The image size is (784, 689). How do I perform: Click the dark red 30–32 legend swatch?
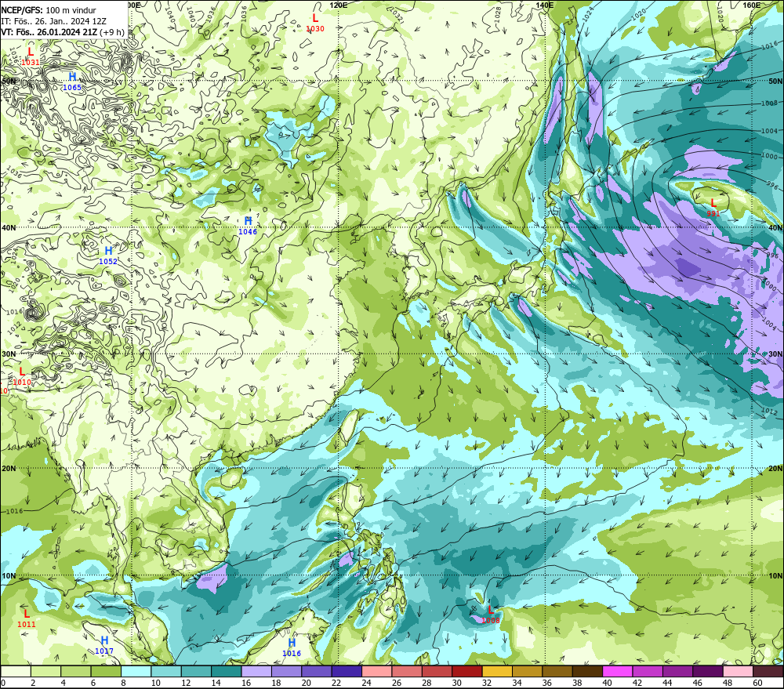[x=467, y=671]
